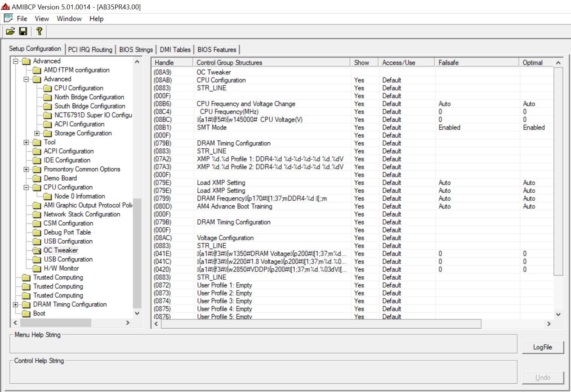Click the Access/Use column header
The image size is (571, 392).
pyautogui.click(x=406, y=63)
